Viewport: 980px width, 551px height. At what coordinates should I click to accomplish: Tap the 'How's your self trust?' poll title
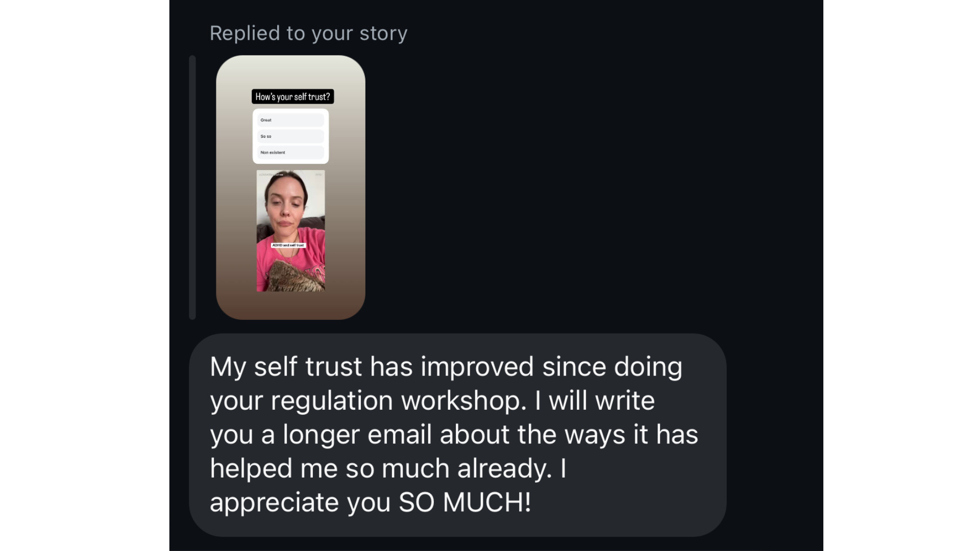pyautogui.click(x=292, y=96)
